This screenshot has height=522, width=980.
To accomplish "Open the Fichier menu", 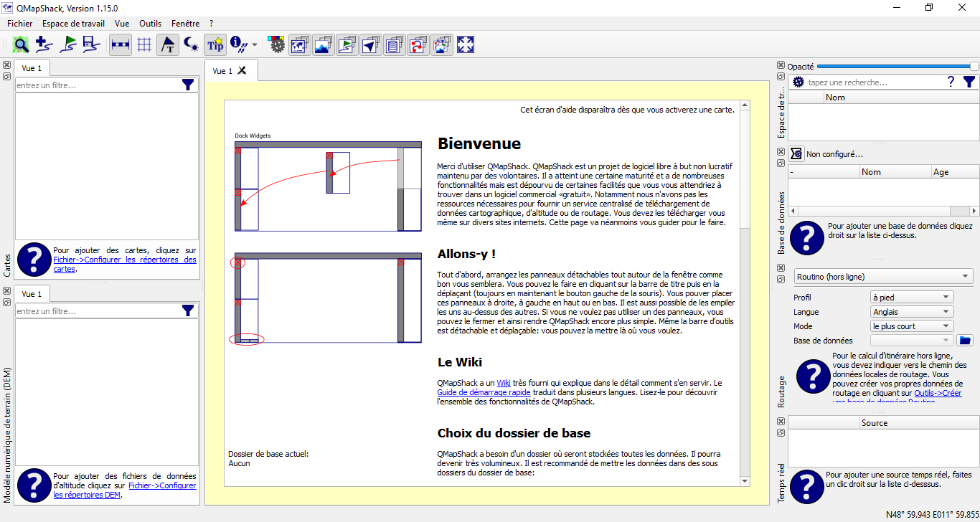I will 20,24.
